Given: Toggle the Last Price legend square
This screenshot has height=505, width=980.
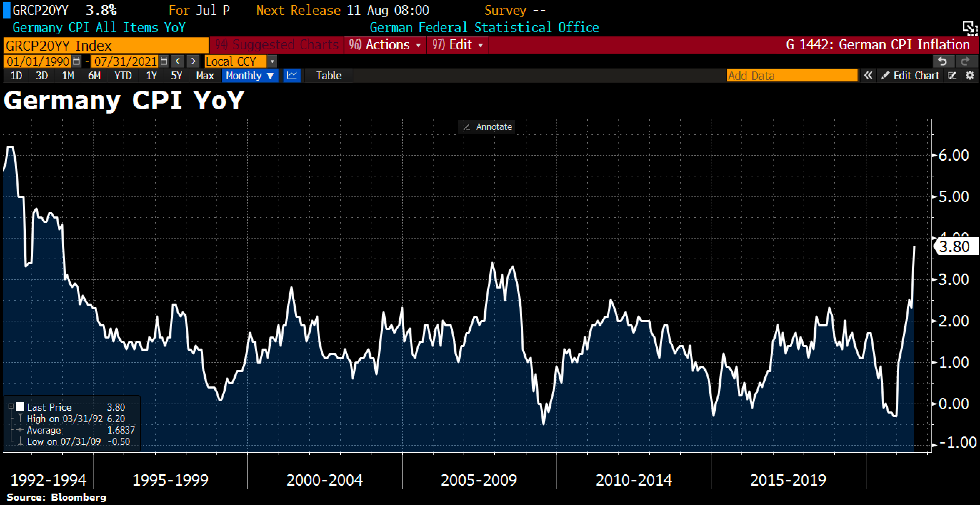Looking at the screenshot, I should point(20,407).
